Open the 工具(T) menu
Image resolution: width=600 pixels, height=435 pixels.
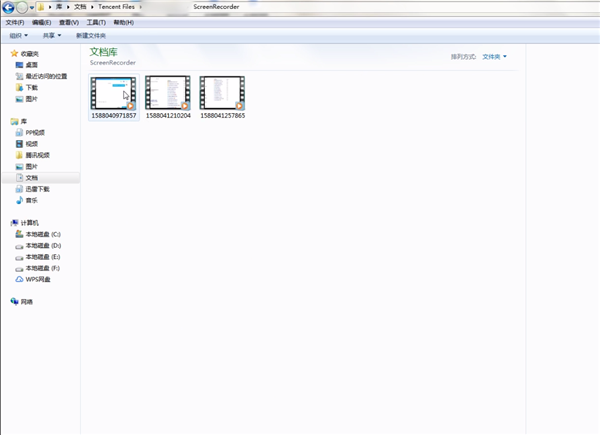pyautogui.click(x=96, y=23)
